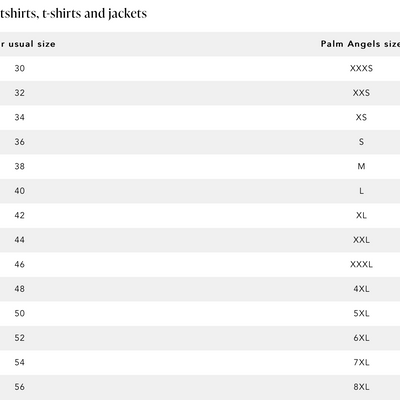Select the XXL size entry
The height and width of the screenshot is (400, 400).
[361, 240]
